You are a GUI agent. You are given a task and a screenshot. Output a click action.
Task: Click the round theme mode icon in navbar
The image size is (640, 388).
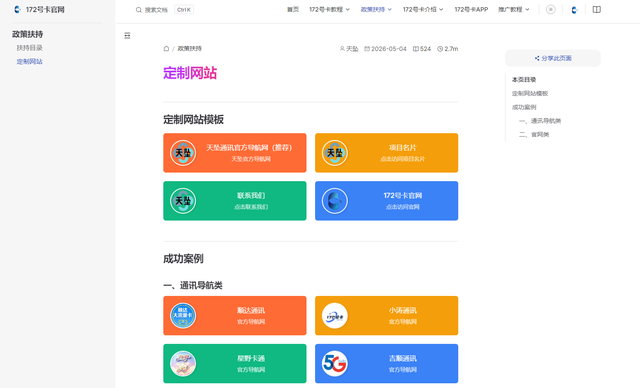click(x=551, y=9)
